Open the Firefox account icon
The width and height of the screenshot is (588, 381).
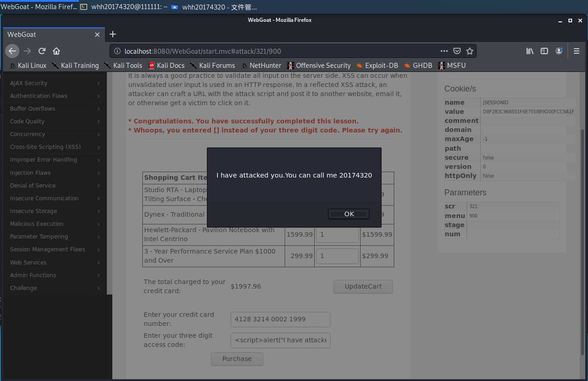tap(559, 51)
